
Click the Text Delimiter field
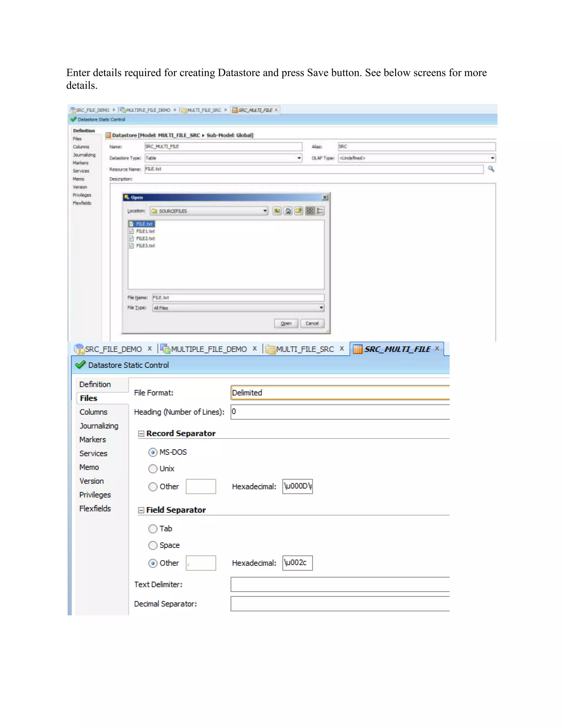point(340,585)
